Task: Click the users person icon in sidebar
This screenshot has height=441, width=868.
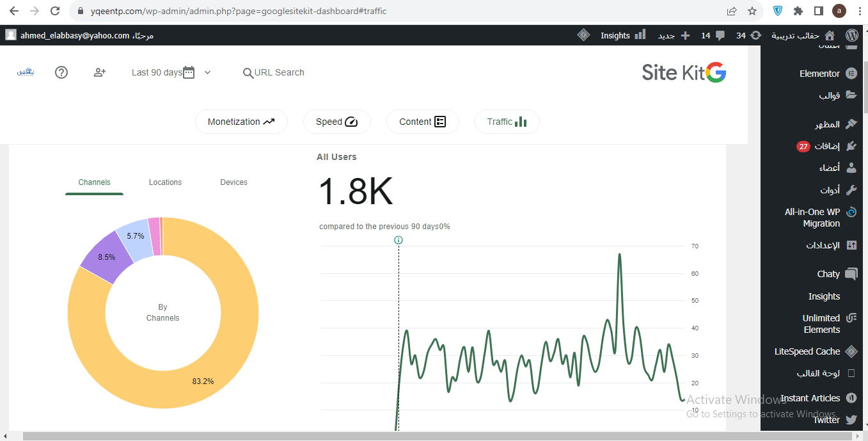Action: pos(851,168)
